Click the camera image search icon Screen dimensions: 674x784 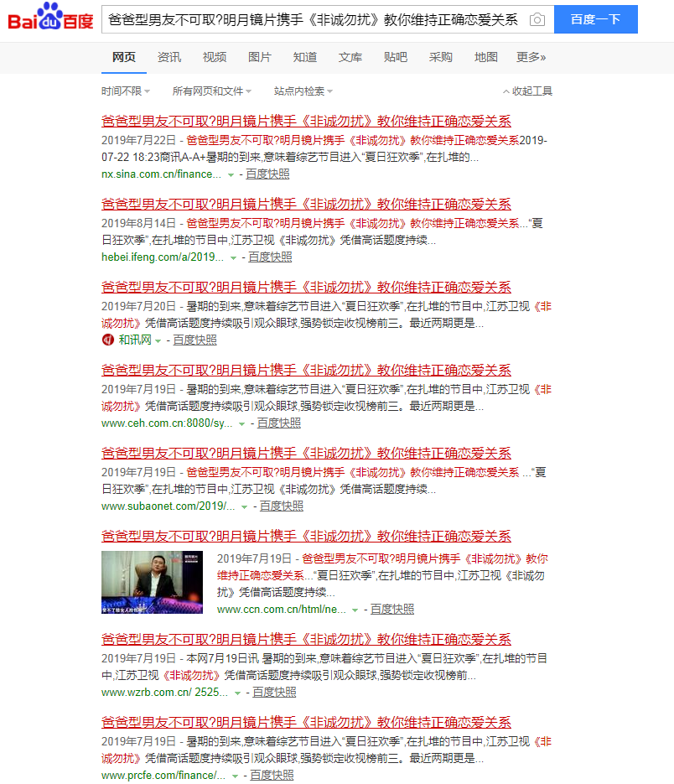537,19
